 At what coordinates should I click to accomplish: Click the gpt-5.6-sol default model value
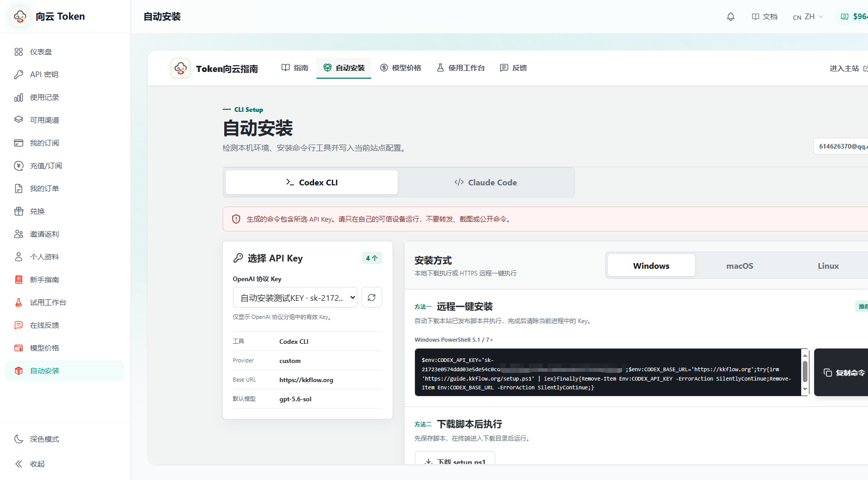click(x=295, y=399)
